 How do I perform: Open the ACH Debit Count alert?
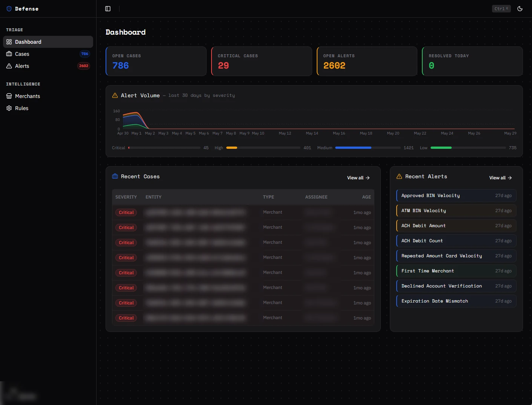(456, 241)
